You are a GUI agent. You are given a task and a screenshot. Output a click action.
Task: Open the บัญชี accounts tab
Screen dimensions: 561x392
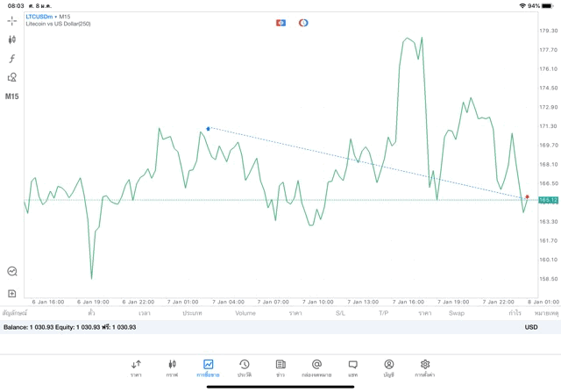(388, 367)
